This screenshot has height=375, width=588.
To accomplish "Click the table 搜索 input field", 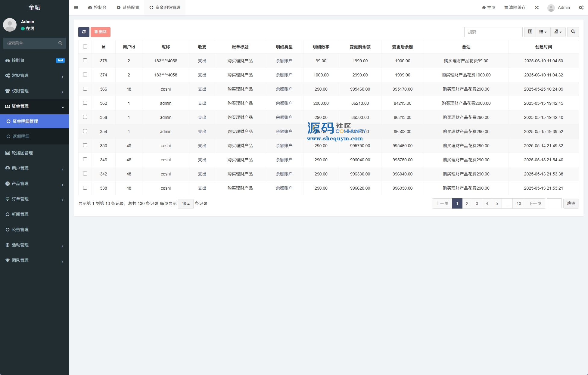I will tap(493, 32).
